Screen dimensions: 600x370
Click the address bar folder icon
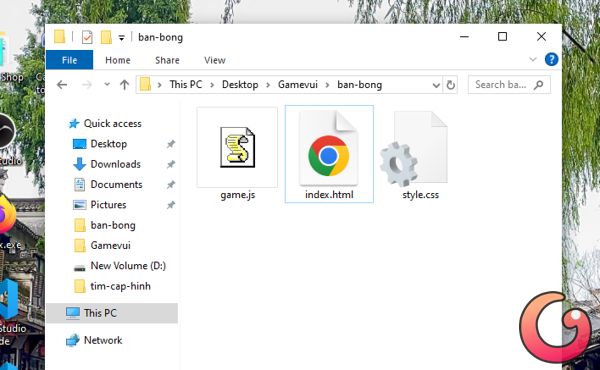pos(145,85)
